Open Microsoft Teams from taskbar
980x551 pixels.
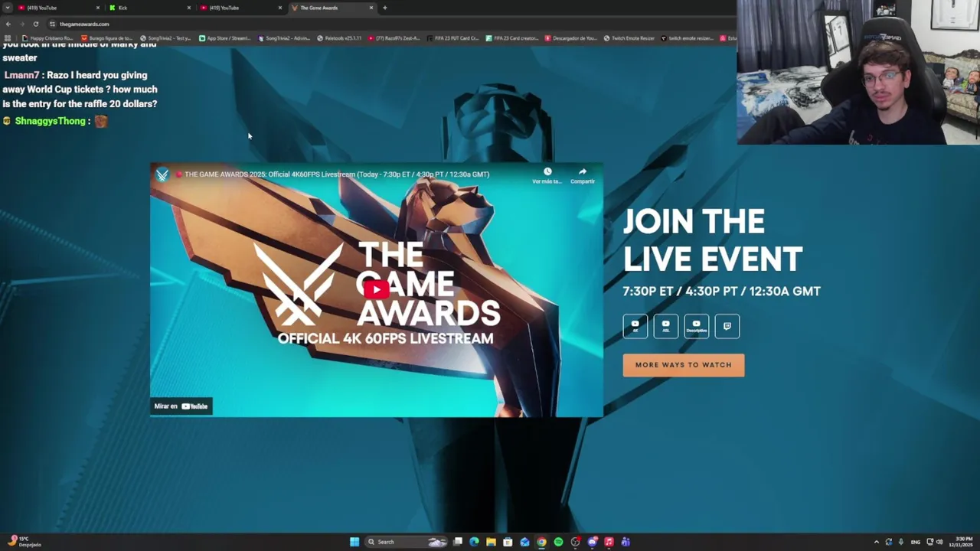click(626, 542)
